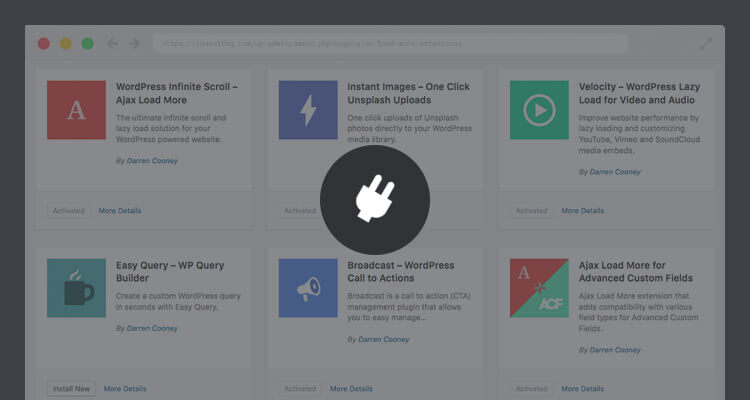Select title 'Velocity – WordPress Lazy Load'
This screenshot has width=750, height=400.
pos(640,93)
